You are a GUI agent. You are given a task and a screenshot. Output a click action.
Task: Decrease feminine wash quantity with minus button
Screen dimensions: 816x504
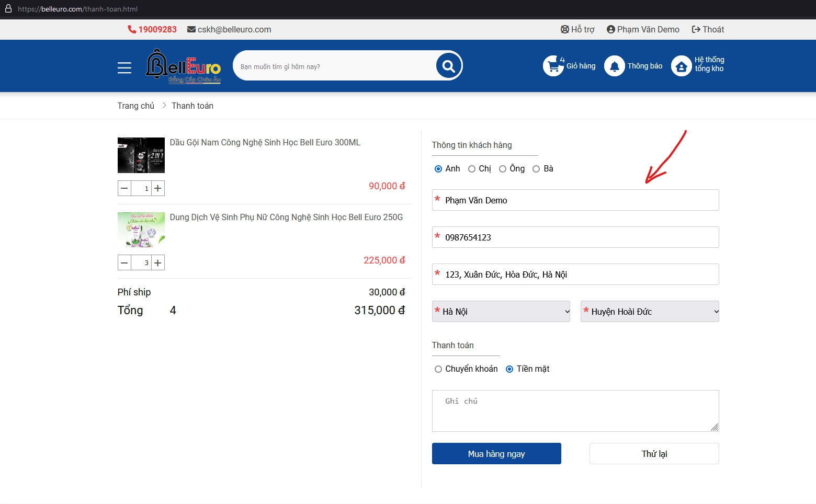coord(124,262)
